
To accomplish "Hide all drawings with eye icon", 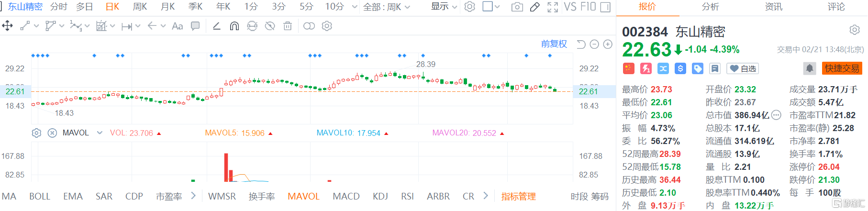I will [270, 26].
